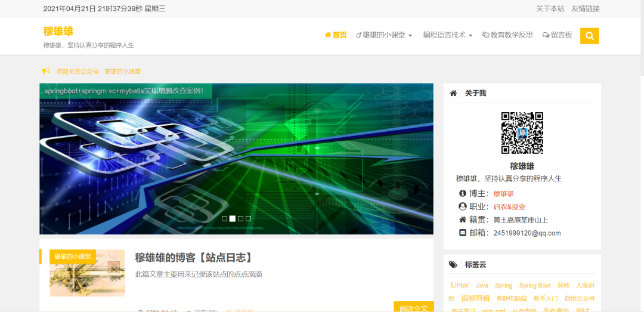Select the Linux tag
Viewport: 644px width, 312px height.
pos(460,285)
